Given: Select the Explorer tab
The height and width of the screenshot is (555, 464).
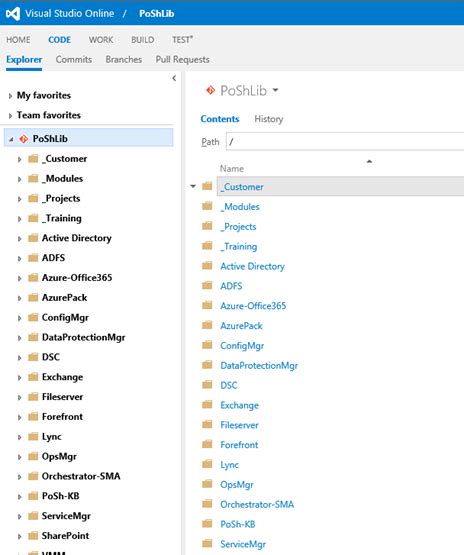Looking at the screenshot, I should point(24,59).
